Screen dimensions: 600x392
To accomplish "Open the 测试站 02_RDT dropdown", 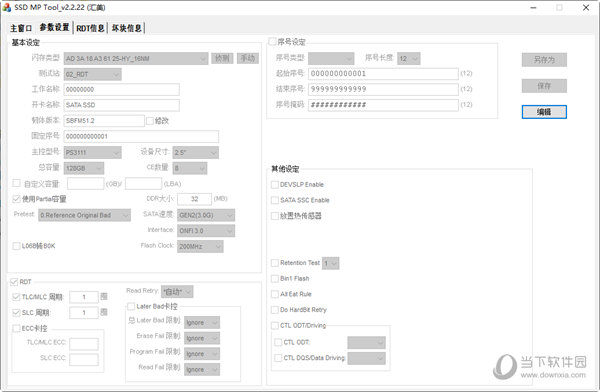I will [x=92, y=74].
